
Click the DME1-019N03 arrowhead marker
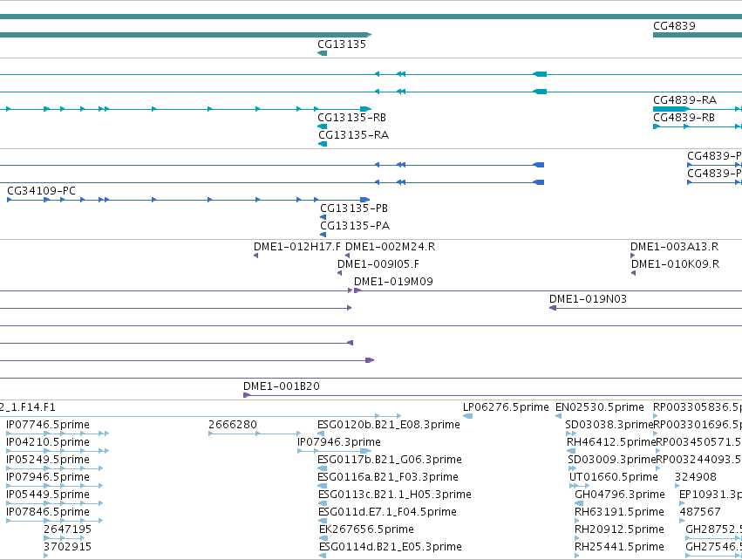point(552,308)
